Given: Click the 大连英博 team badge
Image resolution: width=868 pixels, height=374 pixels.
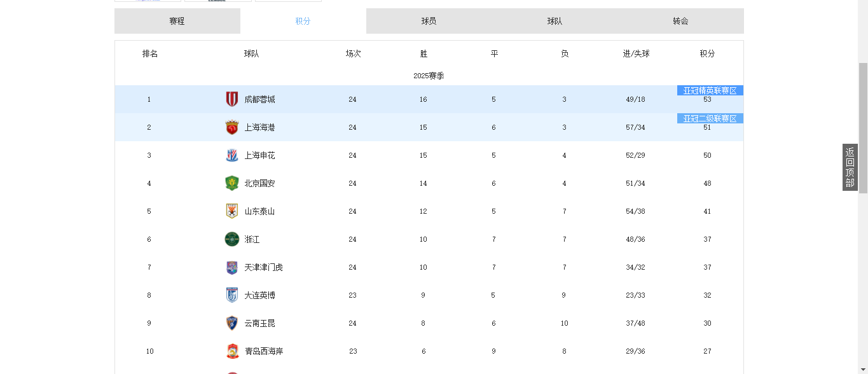Looking at the screenshot, I should (232, 295).
